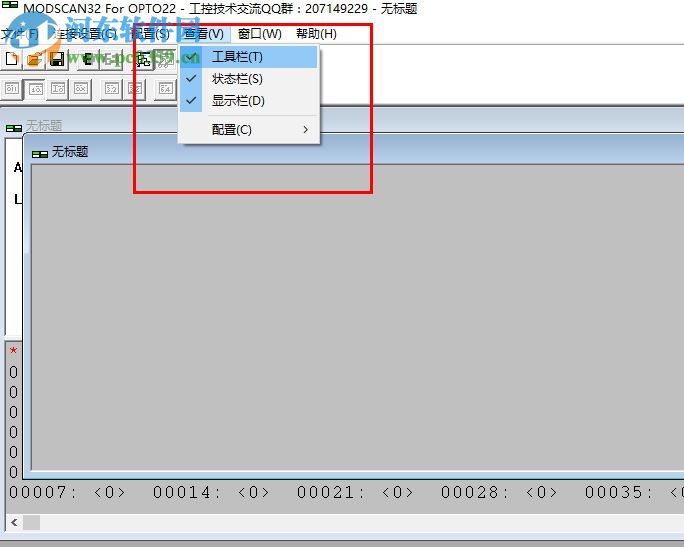This screenshot has width=684, height=547.
Task: Toggle the 工具栏(T) checked menu item
Action: (x=249, y=57)
